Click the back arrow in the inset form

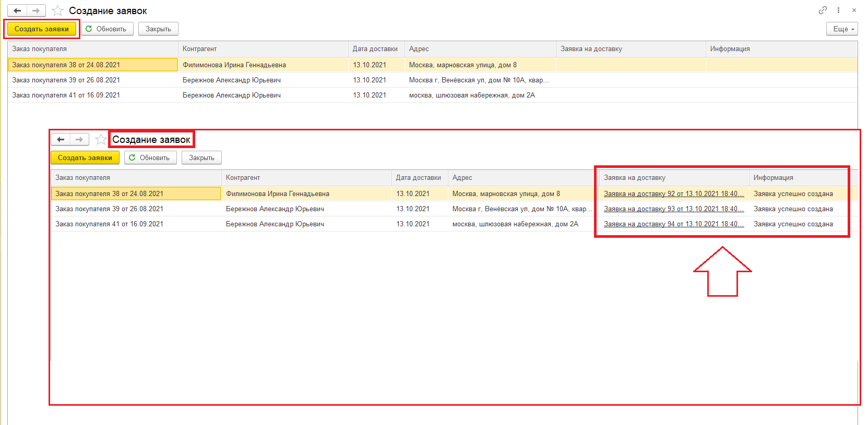tap(61, 139)
